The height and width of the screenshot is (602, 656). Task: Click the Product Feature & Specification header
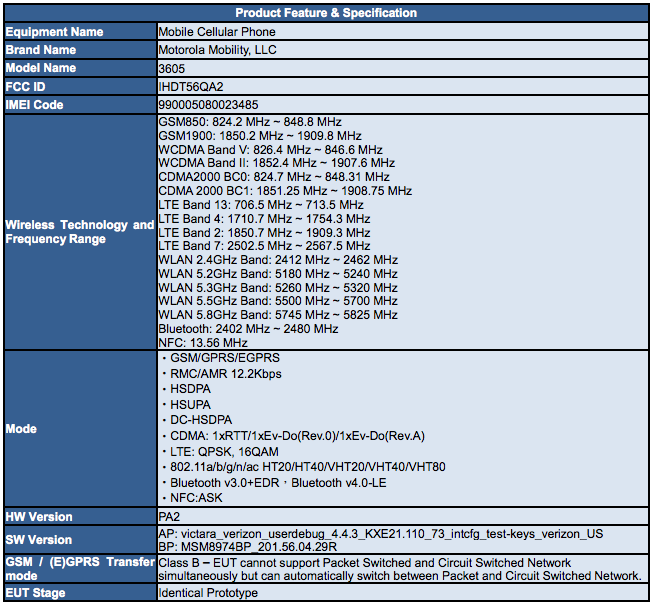coord(326,13)
